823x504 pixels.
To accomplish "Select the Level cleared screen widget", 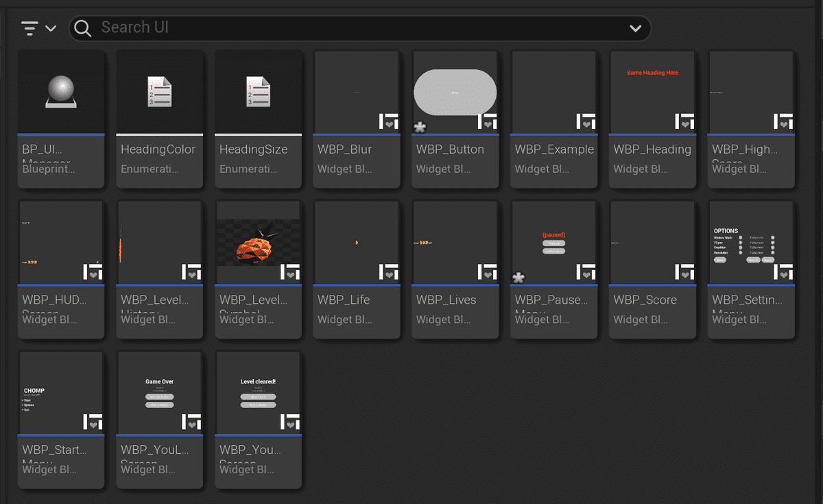I will (x=259, y=394).
